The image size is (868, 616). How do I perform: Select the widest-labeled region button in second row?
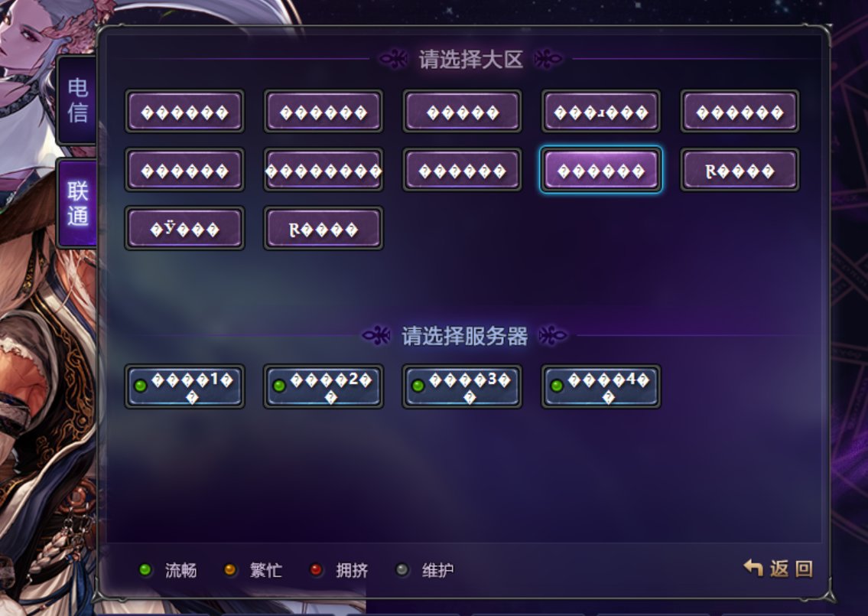323,170
